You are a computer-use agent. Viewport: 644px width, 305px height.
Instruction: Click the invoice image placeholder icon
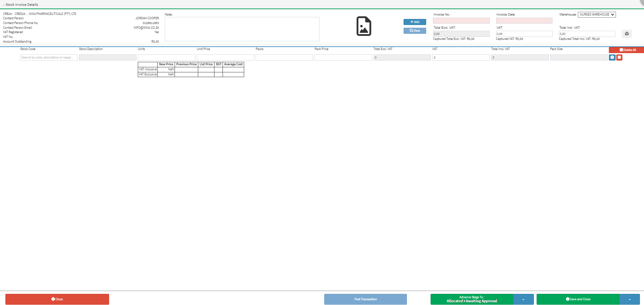[x=364, y=26]
